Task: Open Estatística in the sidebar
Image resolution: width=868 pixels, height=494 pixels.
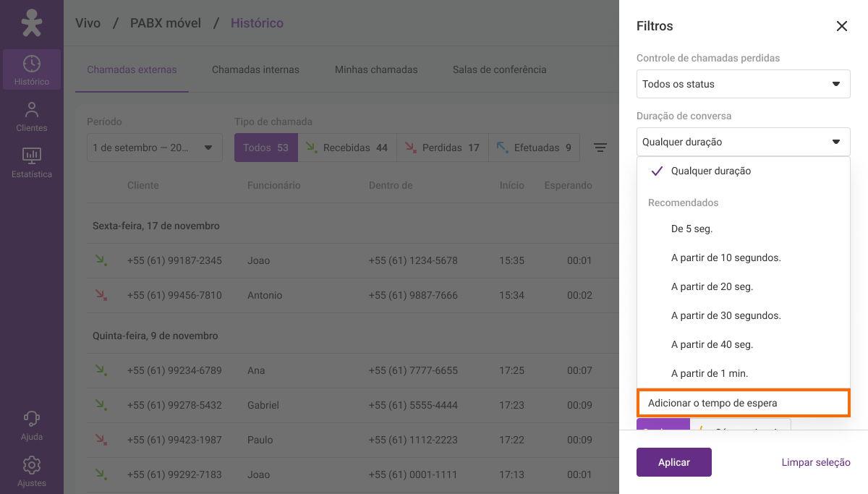Action: [32, 163]
